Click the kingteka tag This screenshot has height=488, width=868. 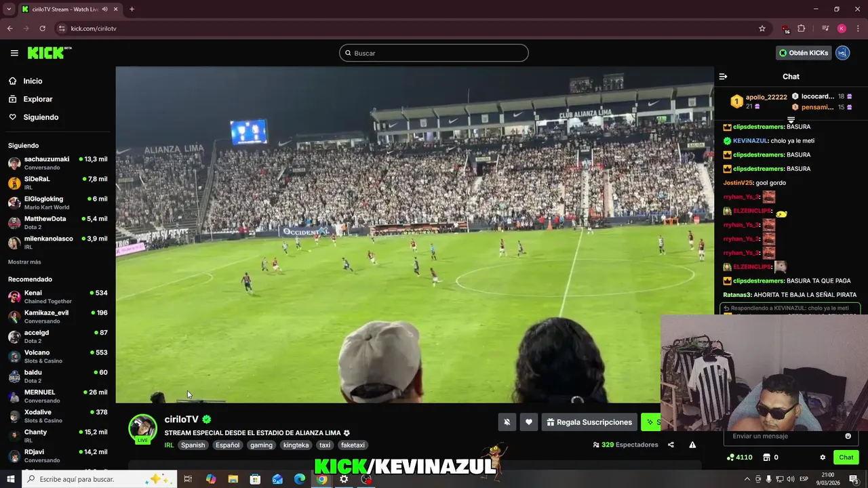(296, 445)
